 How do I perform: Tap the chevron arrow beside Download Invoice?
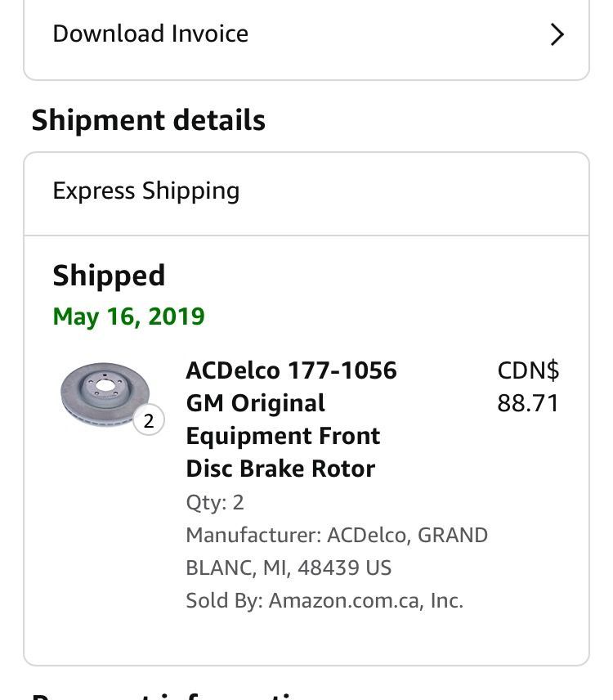(x=557, y=34)
